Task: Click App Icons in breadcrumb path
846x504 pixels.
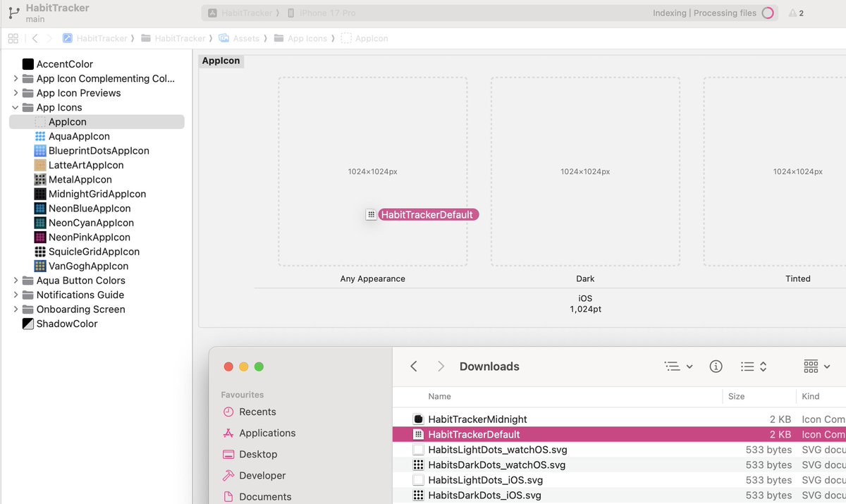Action: click(300, 38)
